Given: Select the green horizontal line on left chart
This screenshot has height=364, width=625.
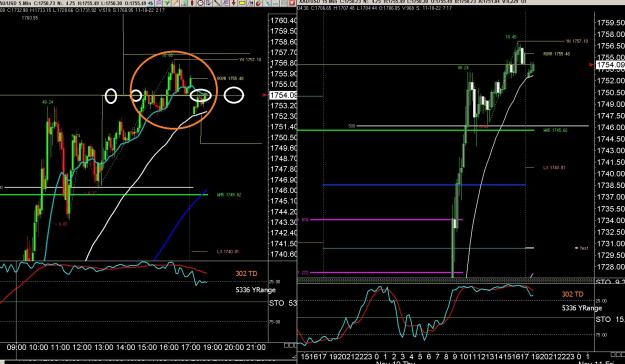Looking at the screenshot, I should pyautogui.click(x=104, y=195).
